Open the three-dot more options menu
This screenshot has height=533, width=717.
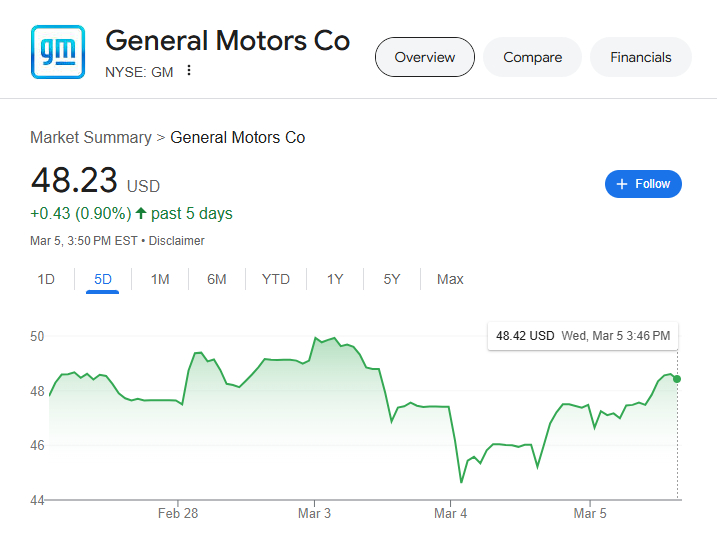pyautogui.click(x=188, y=71)
